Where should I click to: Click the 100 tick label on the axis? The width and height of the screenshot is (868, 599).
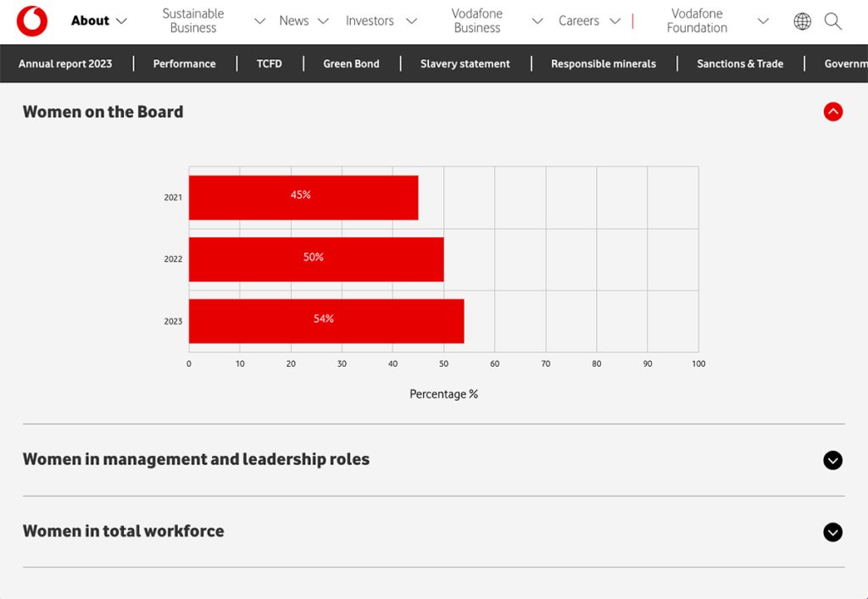[x=698, y=364]
